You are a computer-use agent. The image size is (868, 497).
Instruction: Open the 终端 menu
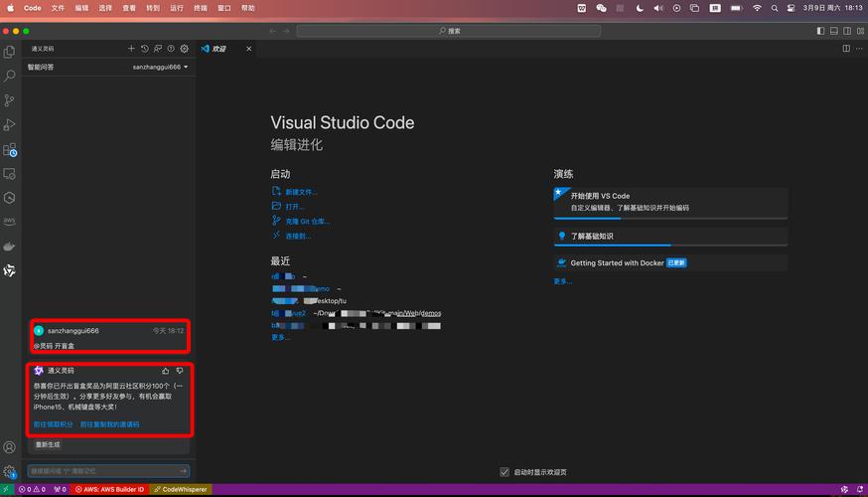pos(201,8)
